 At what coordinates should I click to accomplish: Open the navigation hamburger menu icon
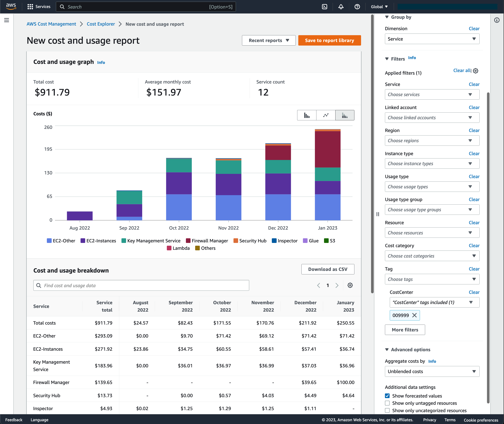[x=6, y=20]
